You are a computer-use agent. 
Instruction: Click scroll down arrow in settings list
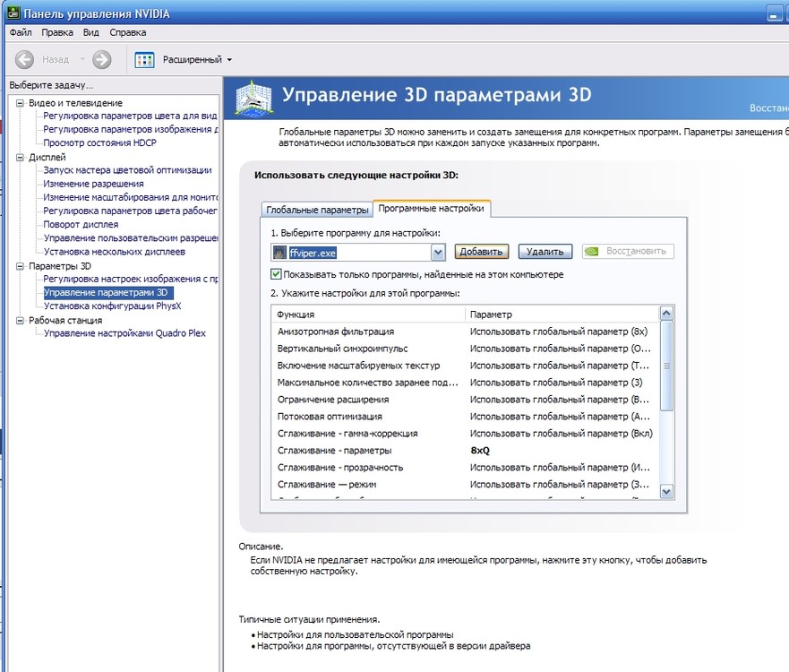pos(666,492)
